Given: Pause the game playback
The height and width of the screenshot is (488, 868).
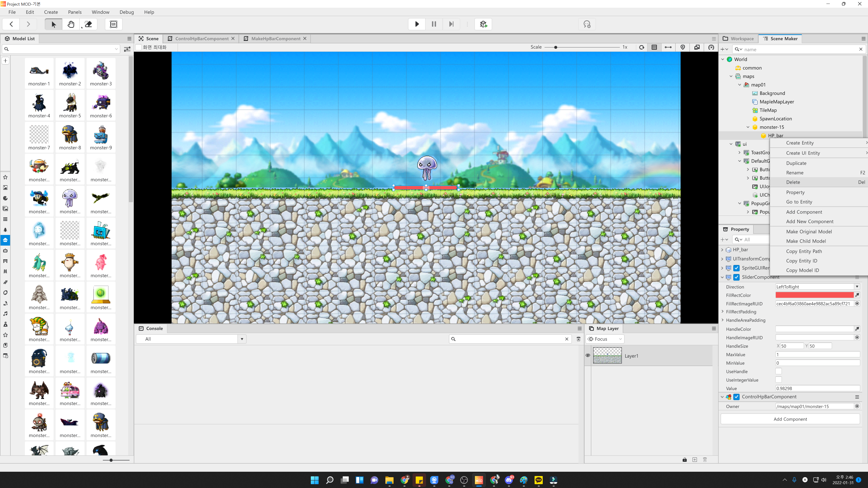Looking at the screenshot, I should [434, 24].
